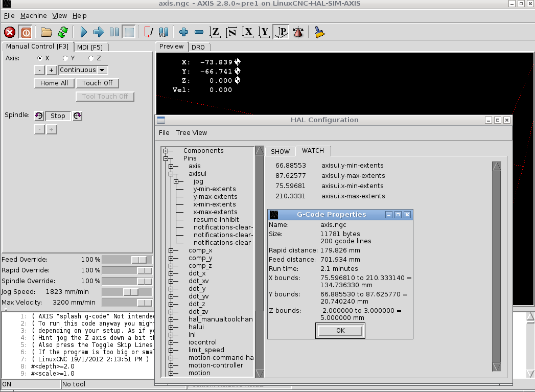The height and width of the screenshot is (392, 535).
Task: Select the Manual Control [F3] tab
Action: [37, 47]
